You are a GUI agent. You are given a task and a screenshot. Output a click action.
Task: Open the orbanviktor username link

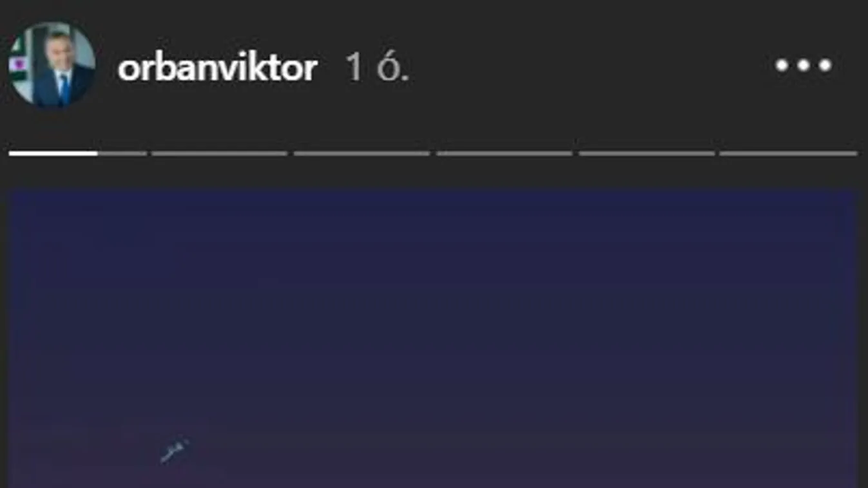click(x=217, y=67)
